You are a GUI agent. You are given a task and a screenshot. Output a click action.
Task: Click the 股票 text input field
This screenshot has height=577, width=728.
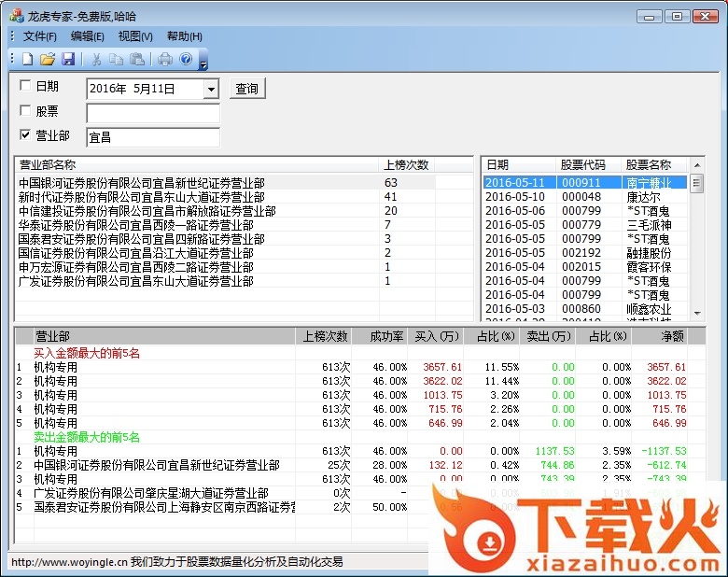click(153, 114)
